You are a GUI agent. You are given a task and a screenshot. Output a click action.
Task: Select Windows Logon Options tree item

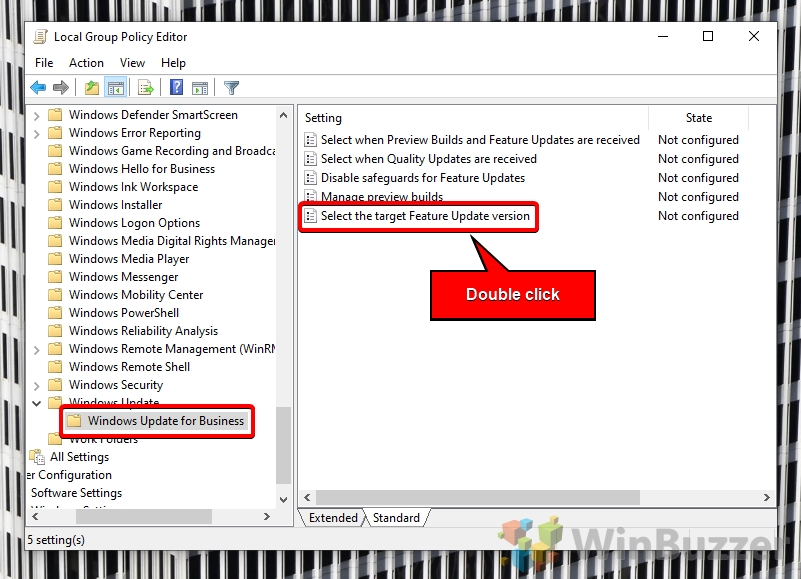coord(134,223)
